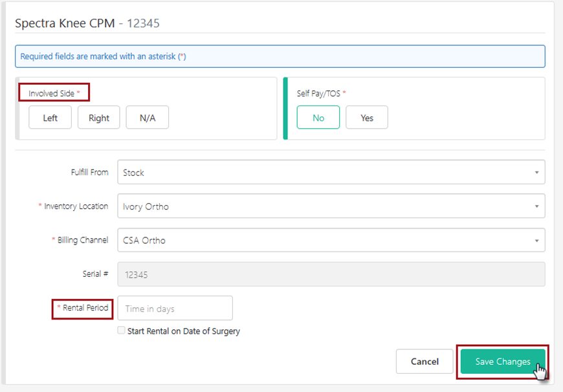Click the required fields info banner
563x392 pixels.
coord(280,56)
